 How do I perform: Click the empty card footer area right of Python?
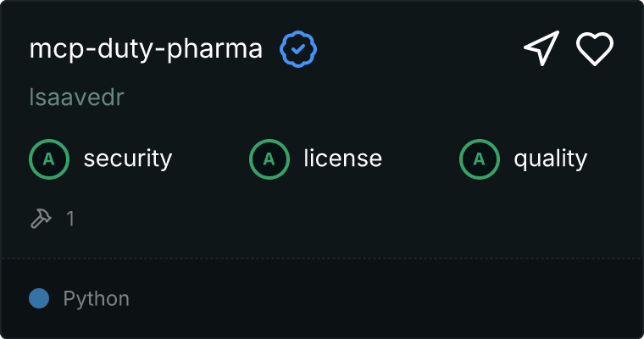point(381,298)
